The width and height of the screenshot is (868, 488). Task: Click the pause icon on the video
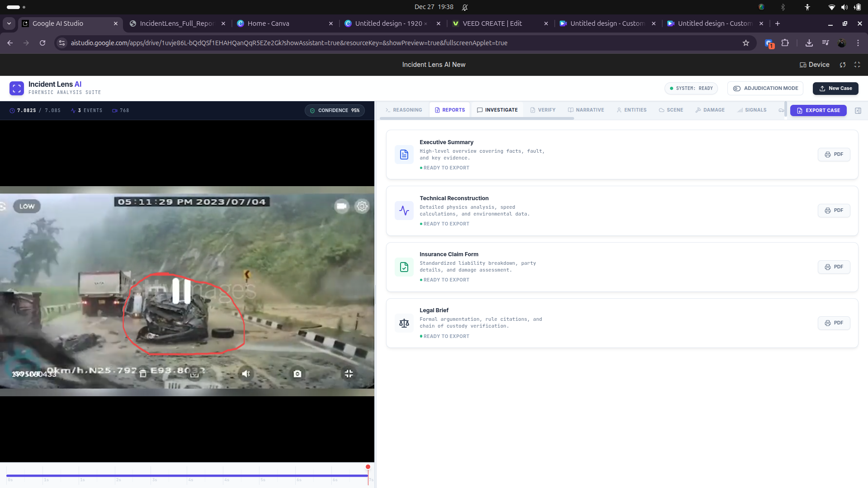click(181, 291)
